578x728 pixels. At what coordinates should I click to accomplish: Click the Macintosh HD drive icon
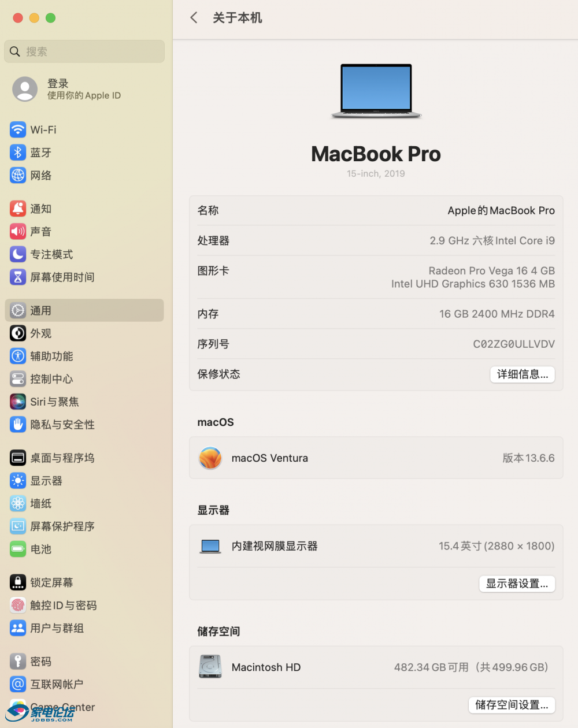pos(210,667)
